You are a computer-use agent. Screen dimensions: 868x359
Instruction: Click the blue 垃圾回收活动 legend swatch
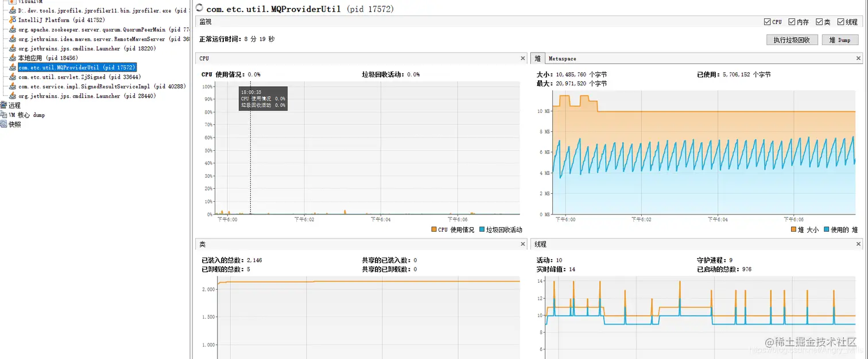pyautogui.click(x=482, y=229)
